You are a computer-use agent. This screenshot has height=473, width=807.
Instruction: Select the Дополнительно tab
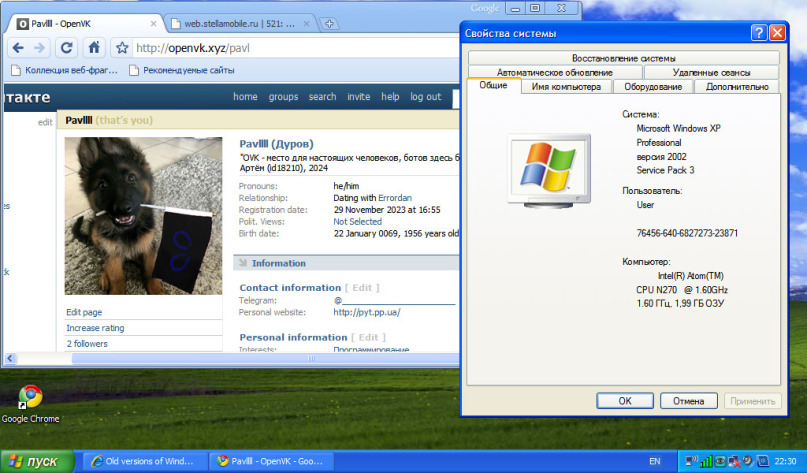pos(736,87)
